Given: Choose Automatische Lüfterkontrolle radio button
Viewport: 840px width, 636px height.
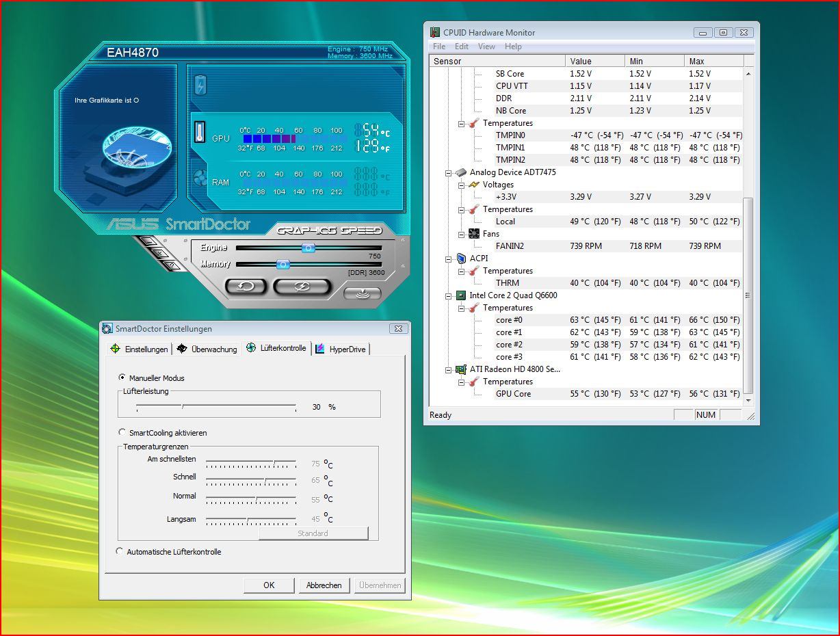Looking at the screenshot, I should [x=120, y=551].
